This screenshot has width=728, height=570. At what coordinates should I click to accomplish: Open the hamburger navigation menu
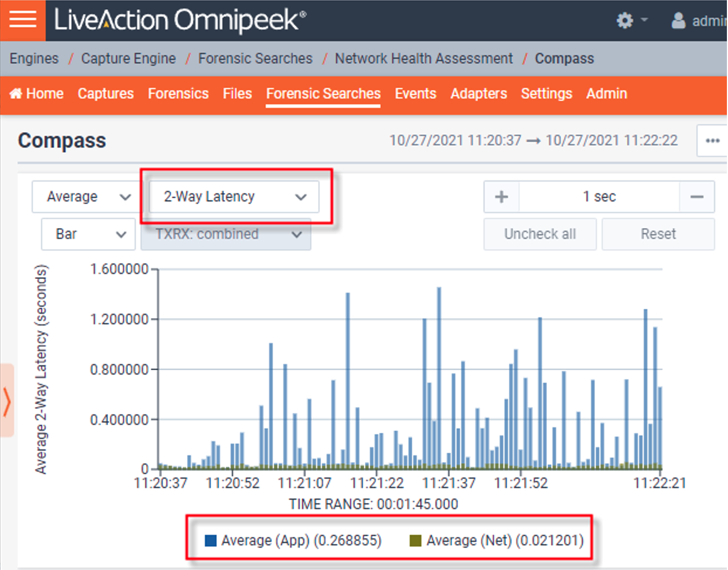23,20
